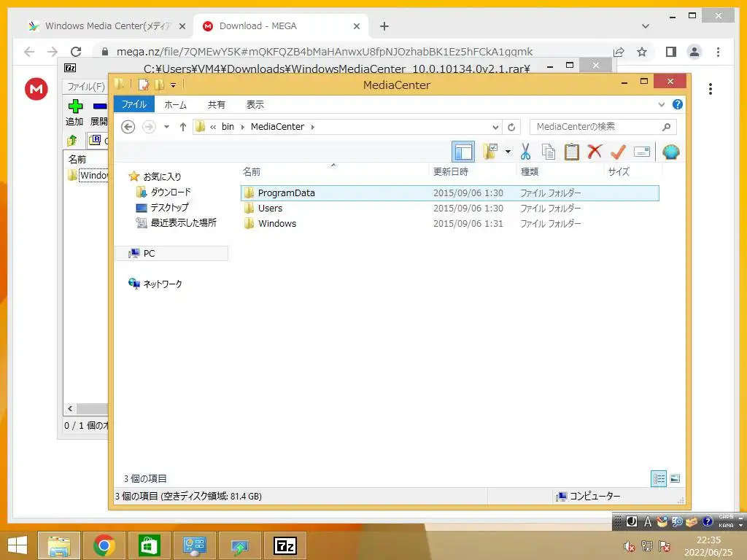Expand the arrow after MediaCenter breadcrumb

click(x=312, y=127)
